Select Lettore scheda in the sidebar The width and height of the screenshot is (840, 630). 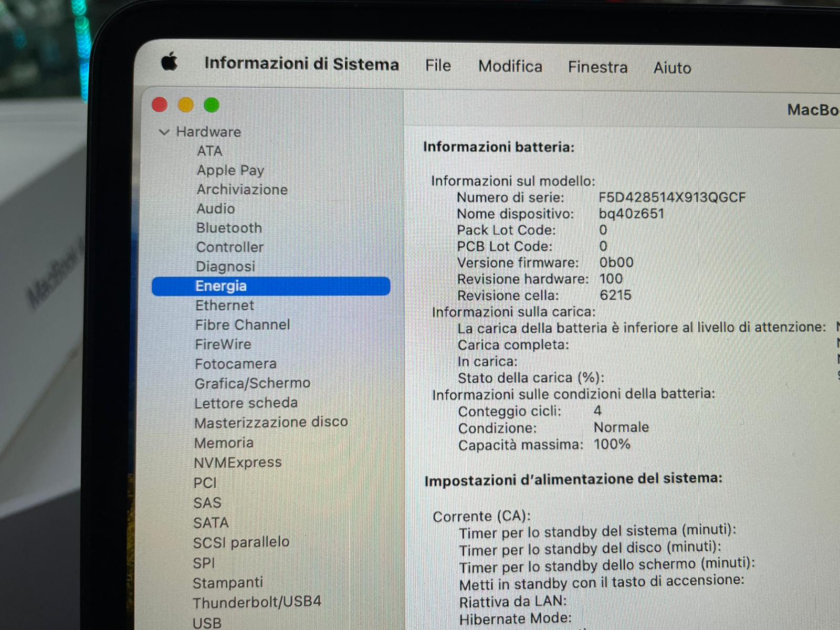tap(246, 403)
